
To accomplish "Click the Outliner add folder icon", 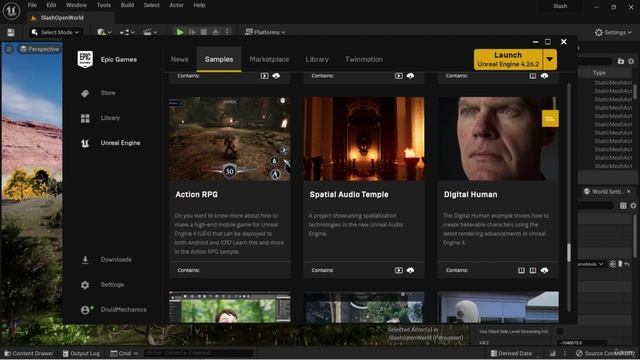I will tap(620, 61).
